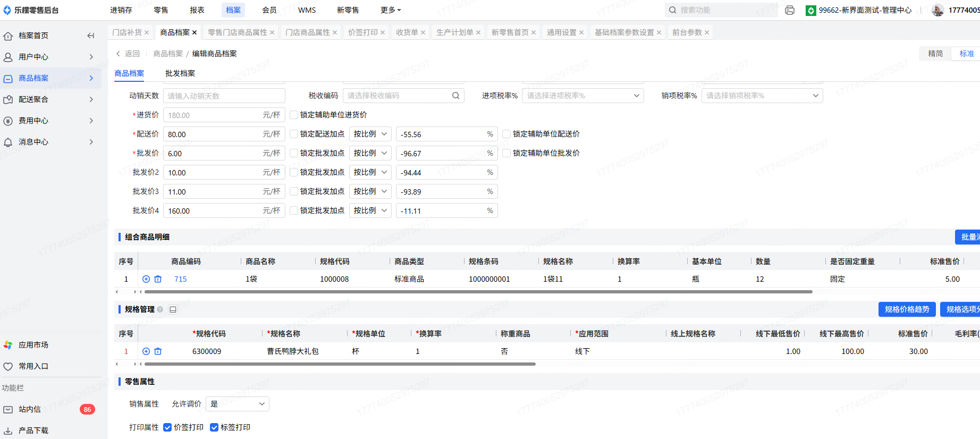Expand 用户中心 in the sidebar
The image size is (980, 439).
pyautogui.click(x=50, y=57)
